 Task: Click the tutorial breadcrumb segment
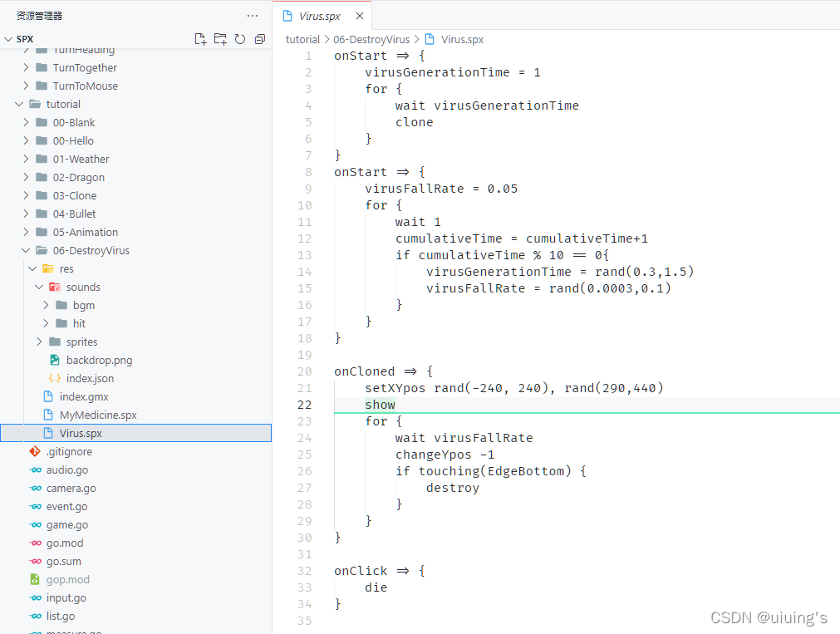(302, 39)
